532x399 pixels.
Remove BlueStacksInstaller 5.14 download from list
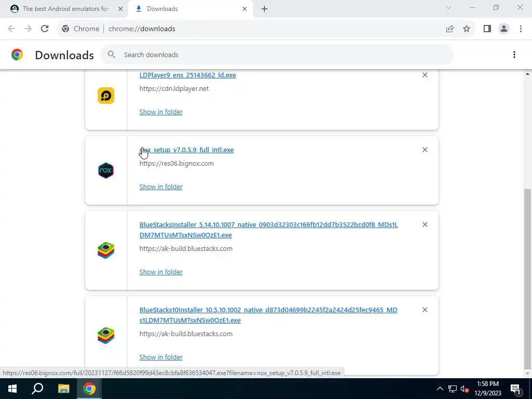pyautogui.click(x=425, y=224)
